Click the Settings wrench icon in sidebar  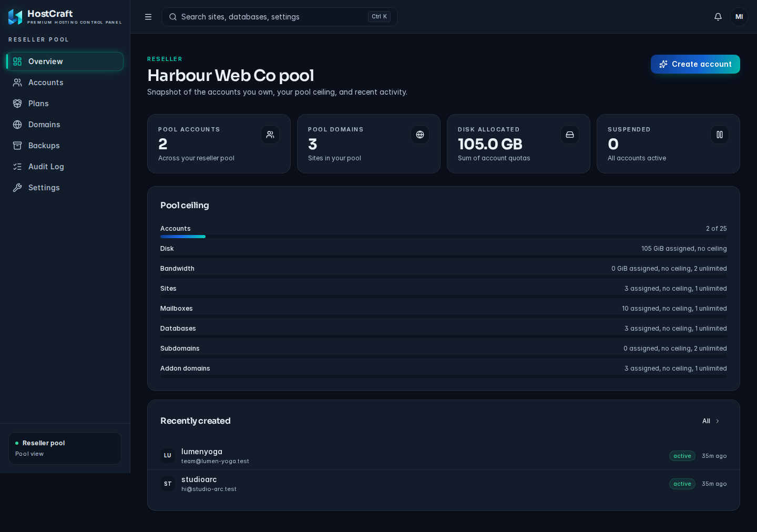[x=17, y=188]
